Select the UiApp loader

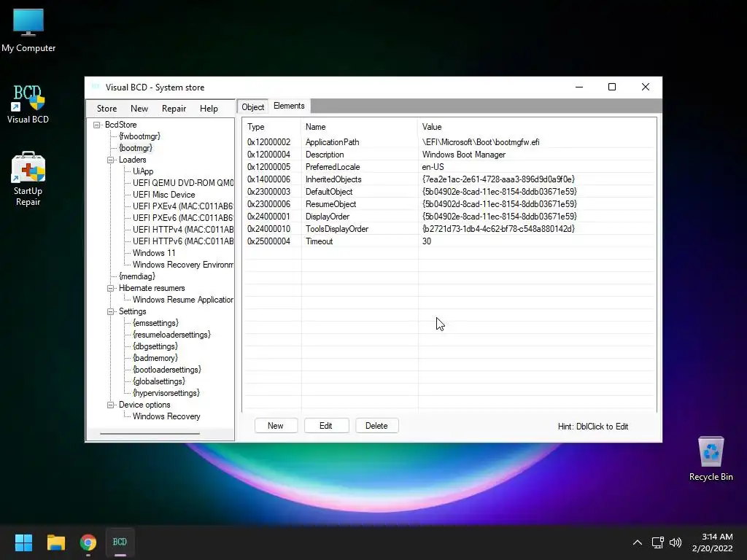(x=143, y=171)
